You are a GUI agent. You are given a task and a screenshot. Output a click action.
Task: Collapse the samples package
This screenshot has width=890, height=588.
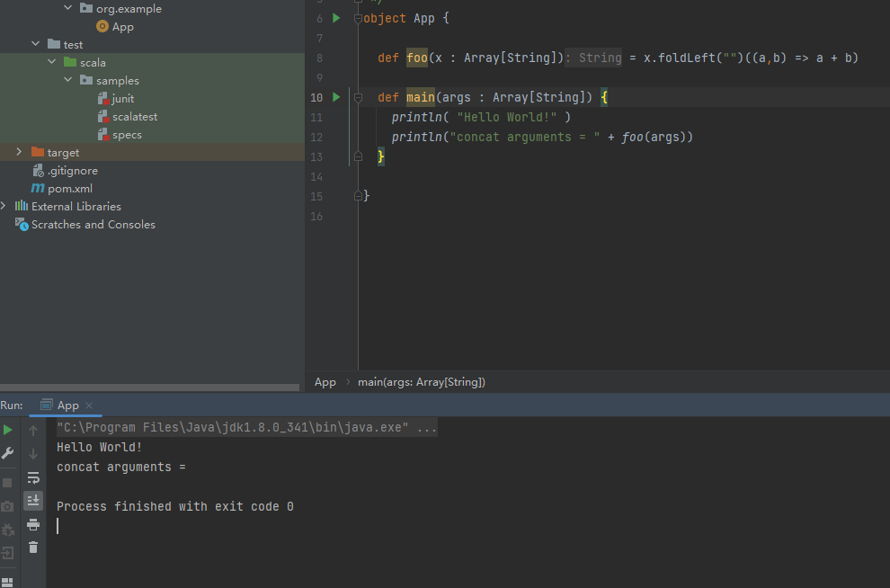pos(68,81)
